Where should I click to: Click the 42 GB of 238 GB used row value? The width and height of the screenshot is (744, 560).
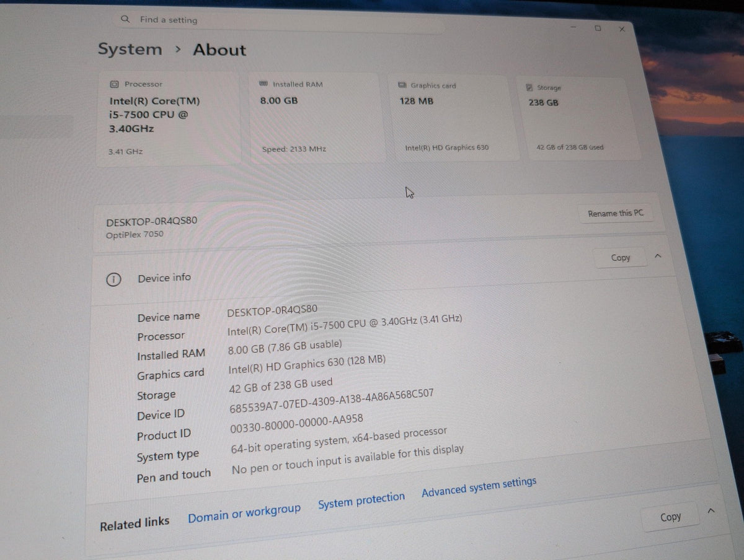click(281, 385)
